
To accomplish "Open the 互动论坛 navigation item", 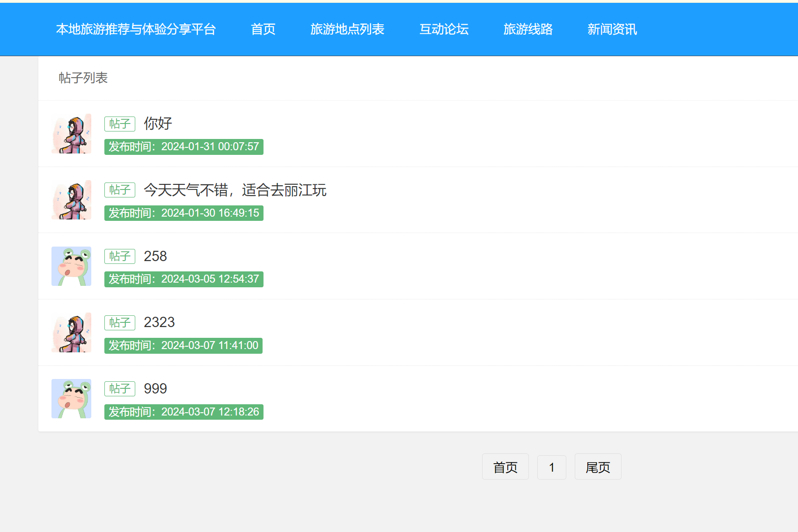I will (444, 29).
